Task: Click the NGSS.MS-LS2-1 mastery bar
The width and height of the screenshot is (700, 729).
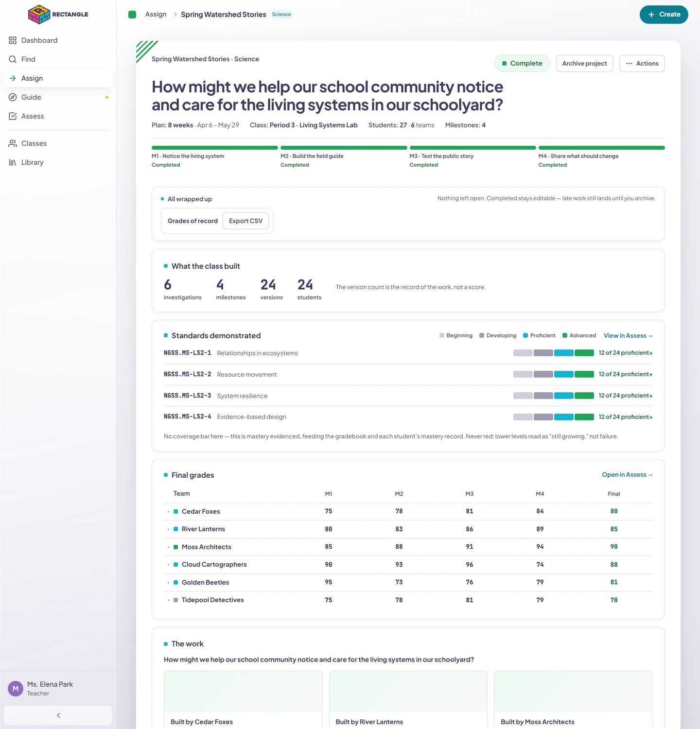Action: click(x=554, y=353)
